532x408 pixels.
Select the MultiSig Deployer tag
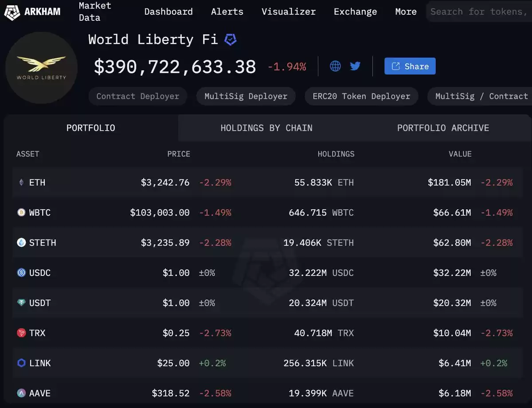pyautogui.click(x=246, y=96)
